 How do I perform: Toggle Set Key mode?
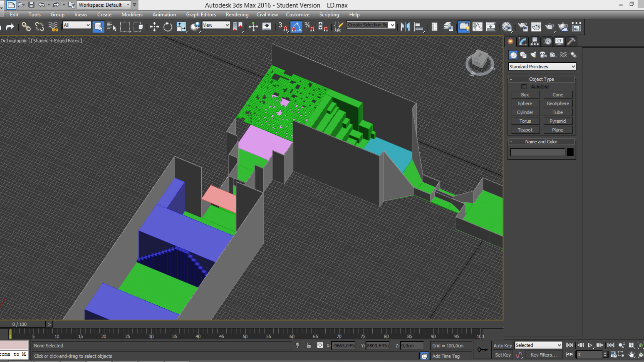coord(502,355)
